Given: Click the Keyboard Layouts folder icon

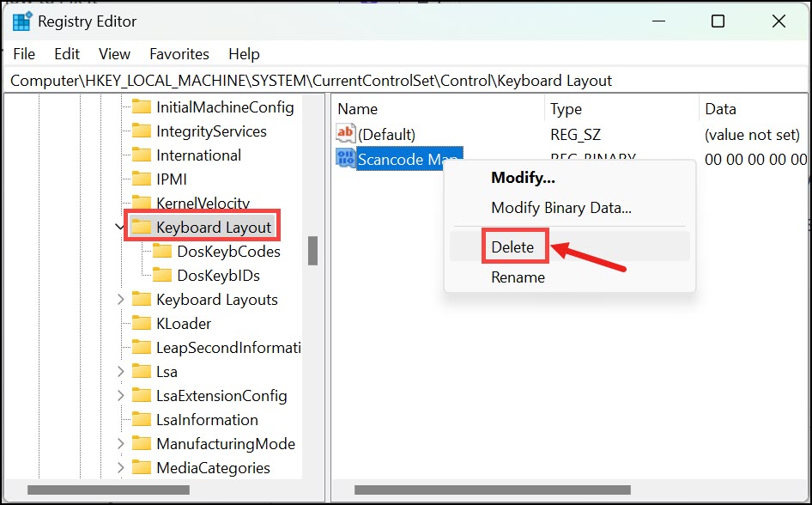Looking at the screenshot, I should pos(142,299).
